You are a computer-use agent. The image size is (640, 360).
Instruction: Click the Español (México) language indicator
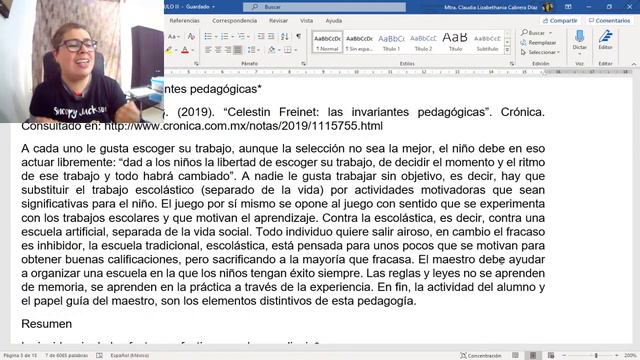tap(129, 356)
